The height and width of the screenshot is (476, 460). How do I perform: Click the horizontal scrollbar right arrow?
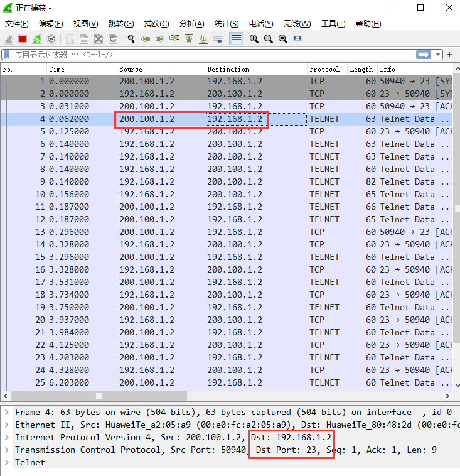[447, 396]
